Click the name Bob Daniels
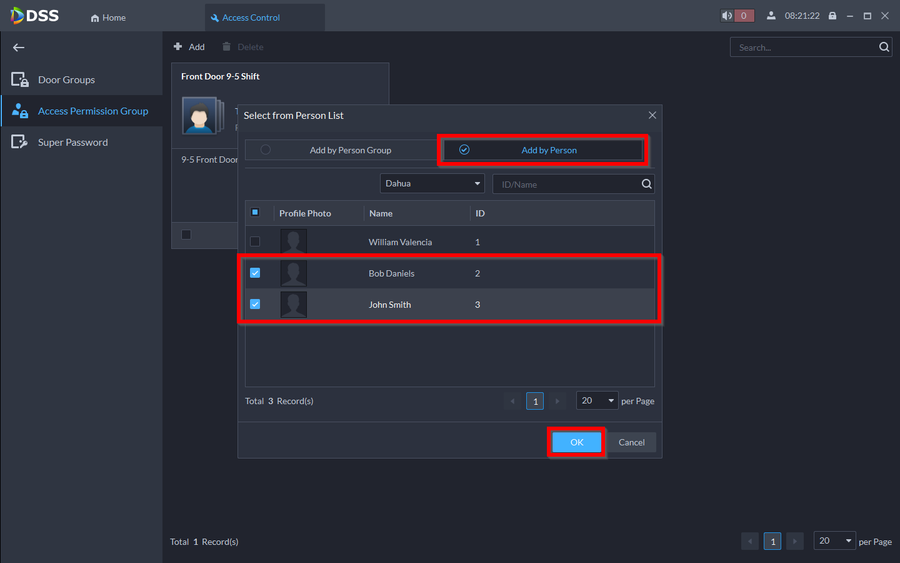This screenshot has height=563, width=900. point(391,273)
